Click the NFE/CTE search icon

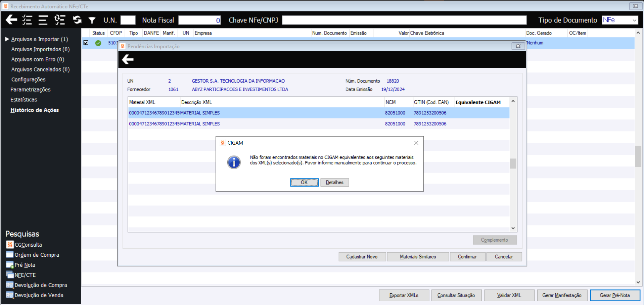(10, 275)
